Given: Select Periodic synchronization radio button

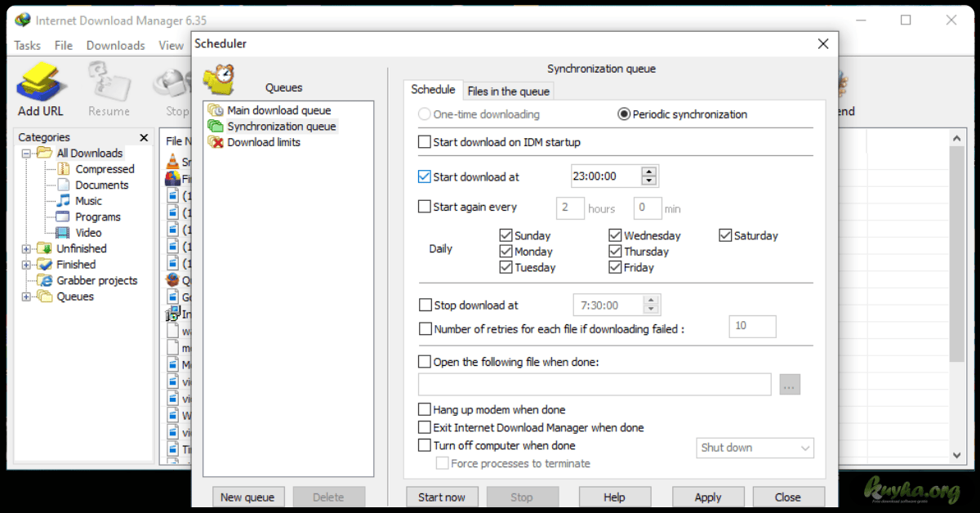Looking at the screenshot, I should 624,114.
